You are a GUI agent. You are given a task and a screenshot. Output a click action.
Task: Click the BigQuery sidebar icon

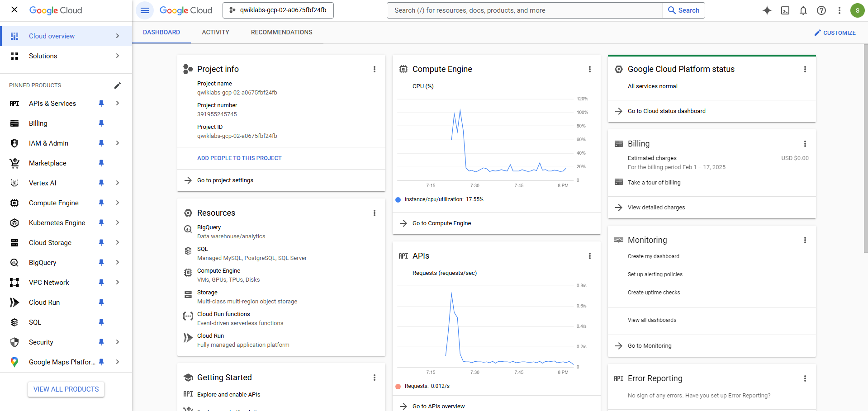coord(14,263)
